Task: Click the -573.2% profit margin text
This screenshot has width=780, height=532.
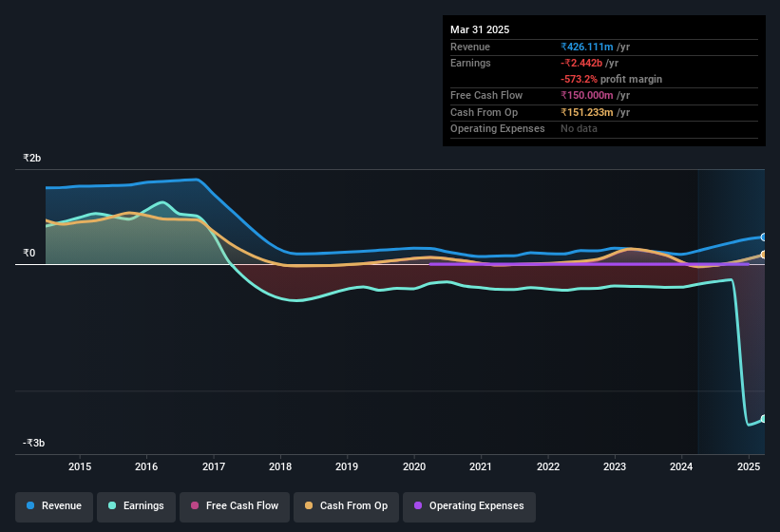Action: tap(612, 79)
